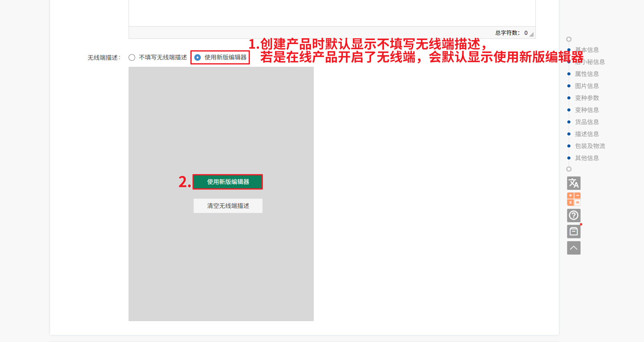Viewport: 644px width, 342px height.
Task: Click the editor resize handle corner
Action: point(531,34)
